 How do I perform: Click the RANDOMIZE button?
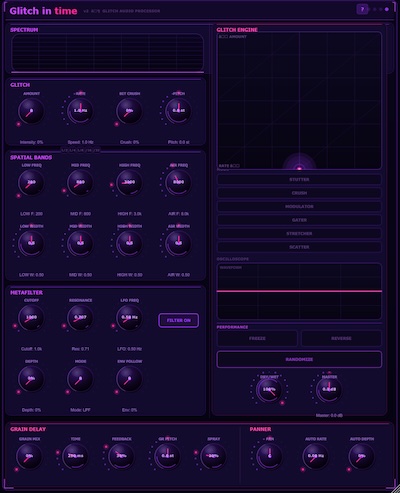(x=299, y=359)
